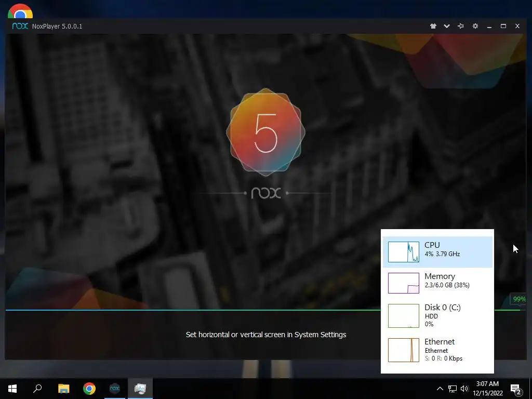Select the Ethernet performance entry
532x399 pixels.
(437, 350)
